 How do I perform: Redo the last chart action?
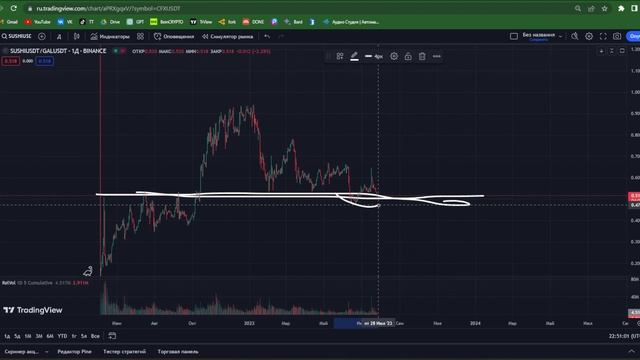click(x=281, y=36)
